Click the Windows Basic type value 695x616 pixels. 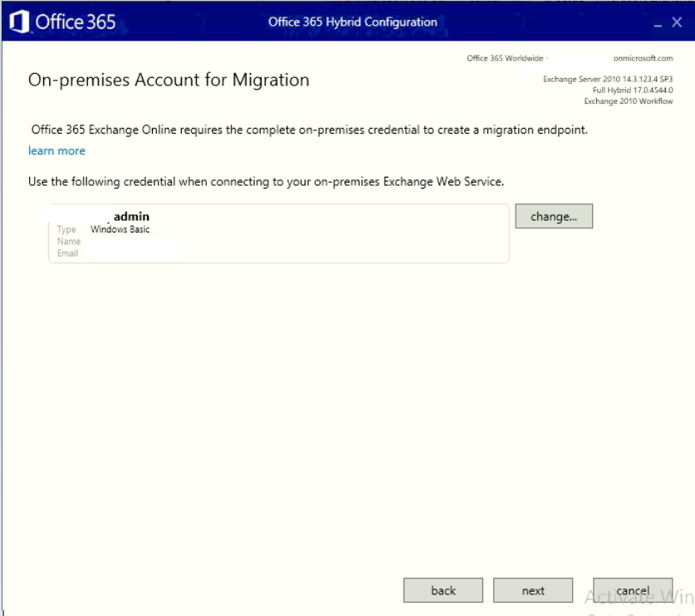120,229
